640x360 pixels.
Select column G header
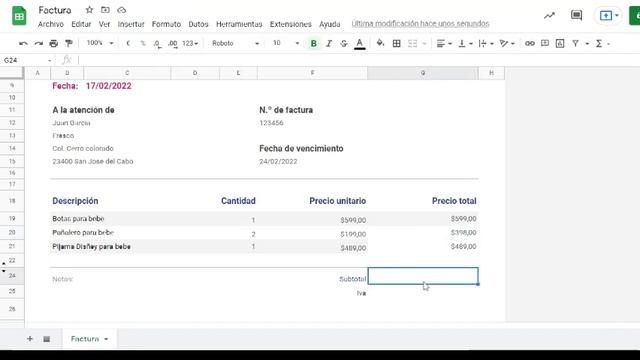pyautogui.click(x=422, y=73)
